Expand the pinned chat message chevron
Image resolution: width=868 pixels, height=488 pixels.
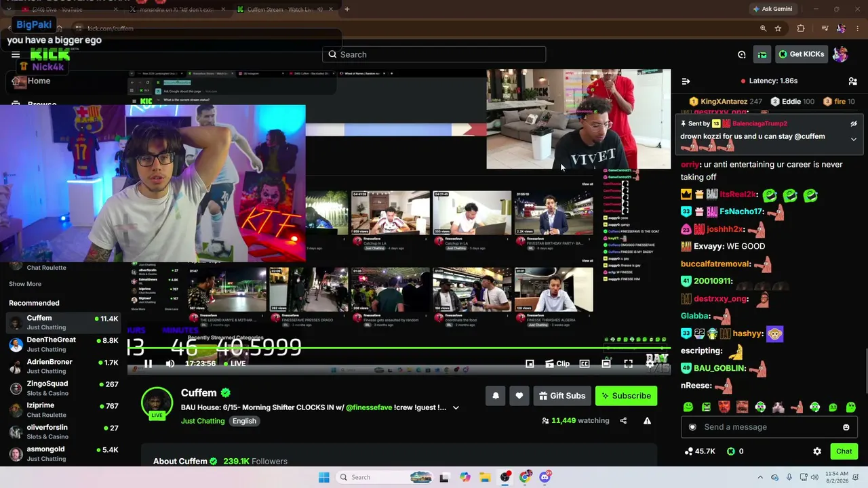tap(854, 140)
